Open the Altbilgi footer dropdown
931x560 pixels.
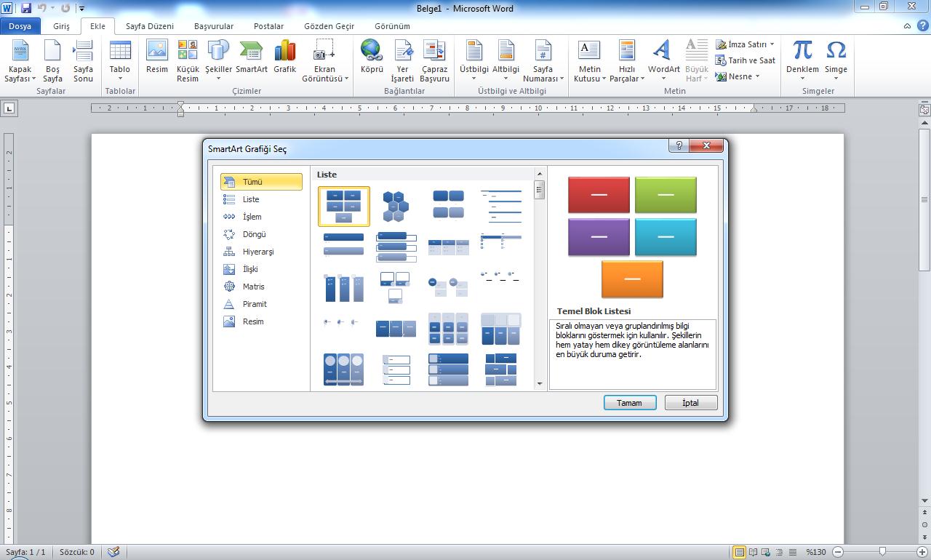tap(506, 61)
